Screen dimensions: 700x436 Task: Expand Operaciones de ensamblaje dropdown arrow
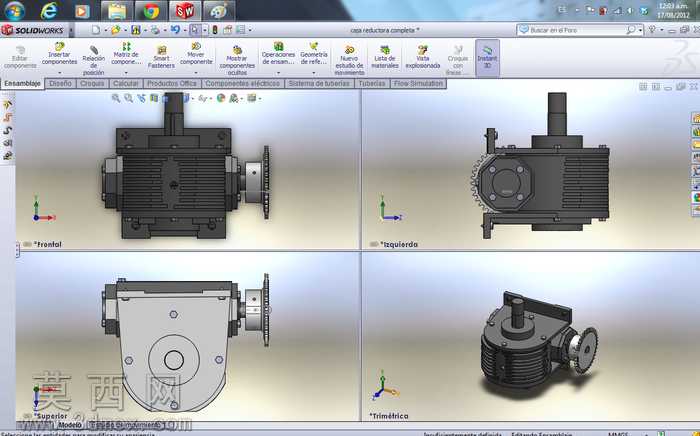point(278,72)
